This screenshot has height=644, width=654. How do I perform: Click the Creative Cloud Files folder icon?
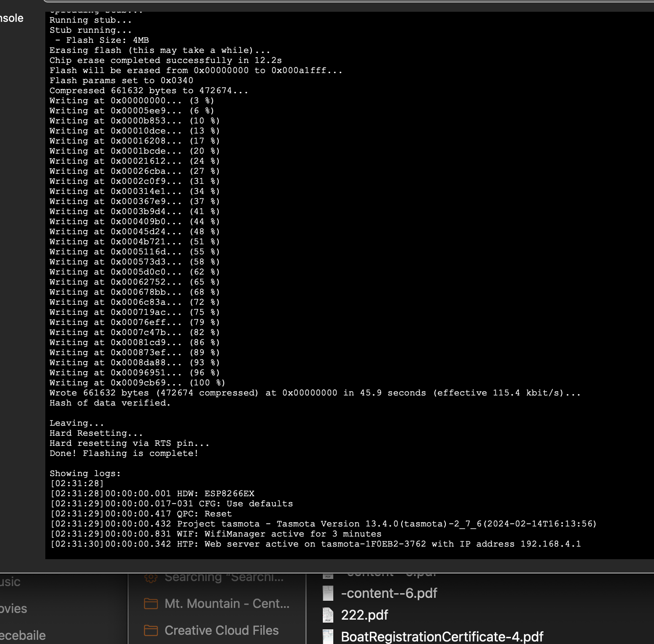[x=151, y=631]
